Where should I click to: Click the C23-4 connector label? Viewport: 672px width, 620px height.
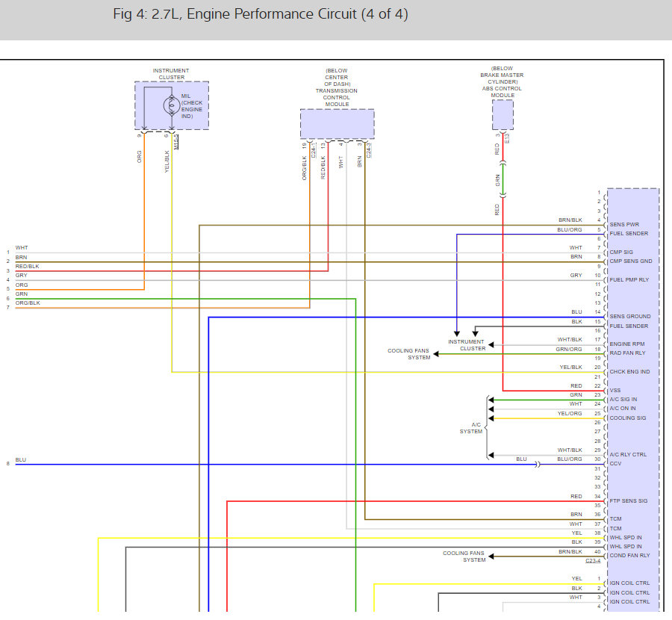point(594,560)
